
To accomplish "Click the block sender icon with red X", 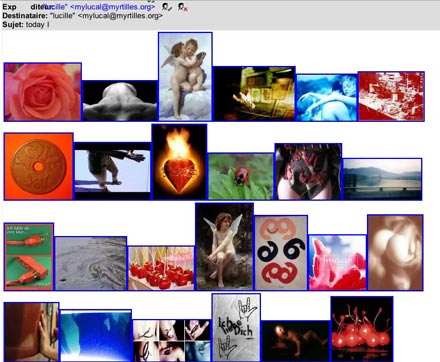I will coord(183,7).
